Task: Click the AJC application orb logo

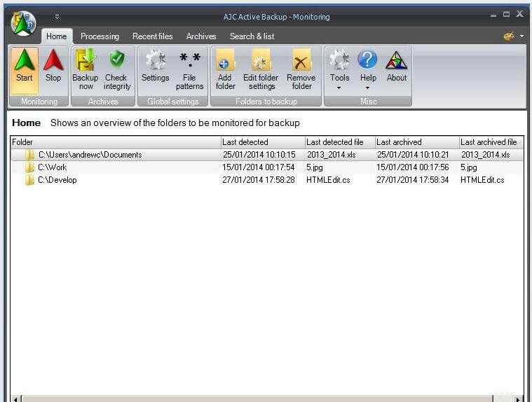Action: pyautogui.click(x=23, y=23)
